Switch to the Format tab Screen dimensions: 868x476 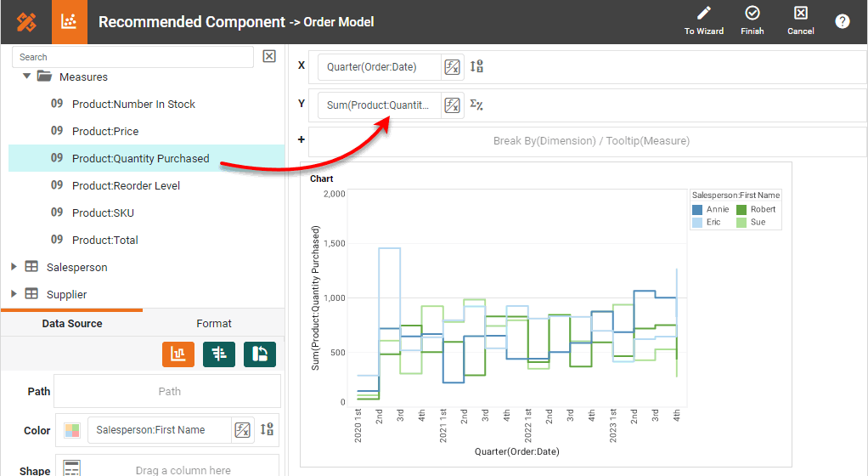pyautogui.click(x=214, y=324)
